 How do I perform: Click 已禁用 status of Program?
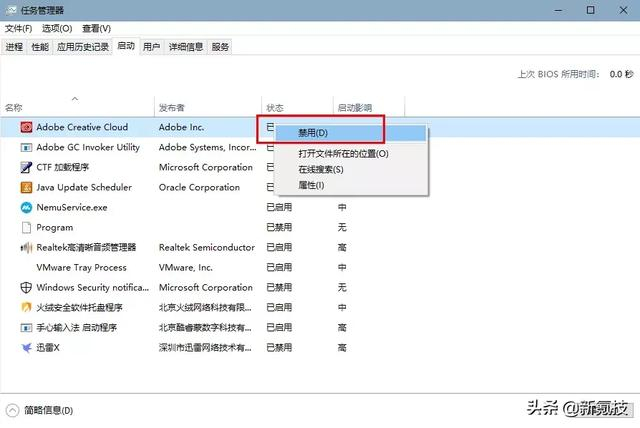tap(279, 227)
